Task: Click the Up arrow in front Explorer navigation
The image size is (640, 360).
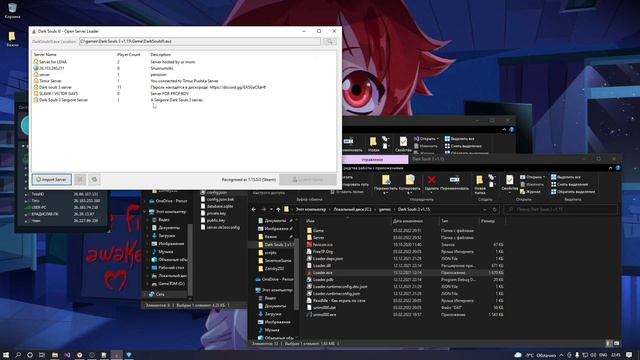Action: tap(278, 209)
